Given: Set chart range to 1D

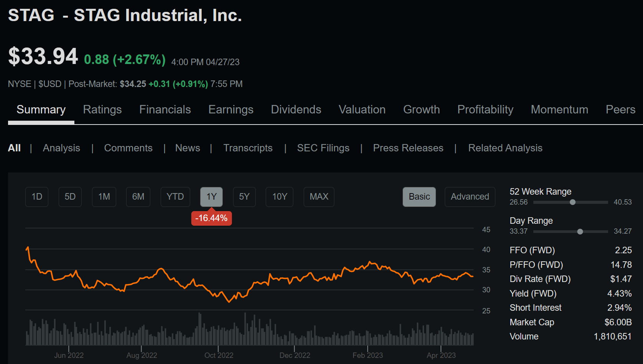Looking at the screenshot, I should 37,197.
